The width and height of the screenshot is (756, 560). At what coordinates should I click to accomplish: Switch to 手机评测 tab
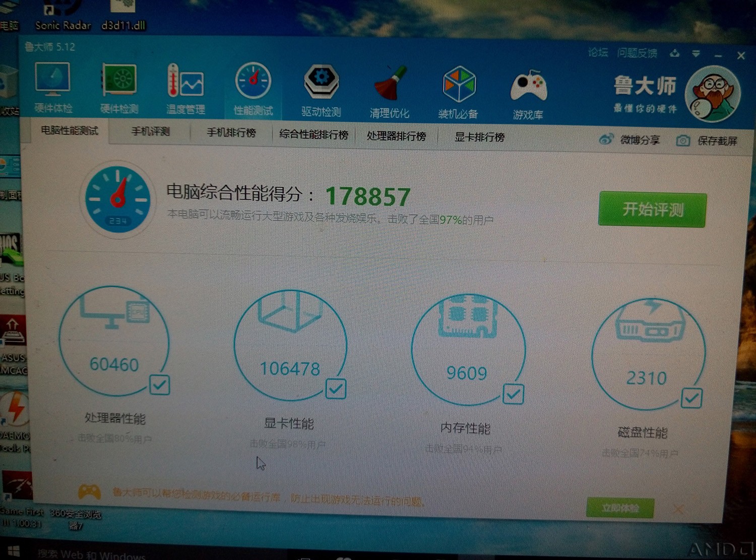pos(150,131)
